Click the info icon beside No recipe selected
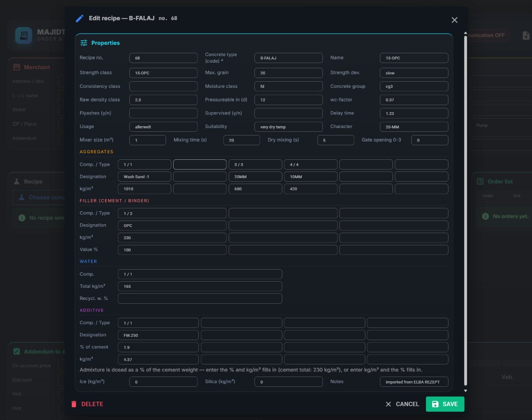The height and width of the screenshot is (420, 532). (x=22, y=218)
